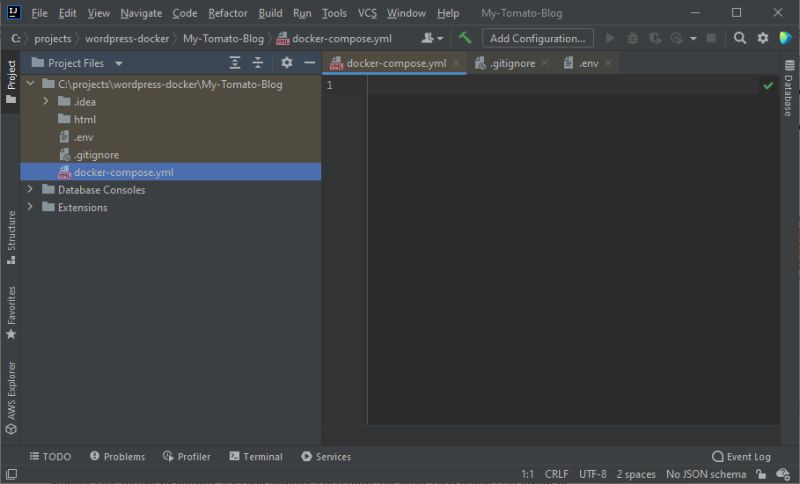Open profiler run dropdown arrow

coord(693,39)
